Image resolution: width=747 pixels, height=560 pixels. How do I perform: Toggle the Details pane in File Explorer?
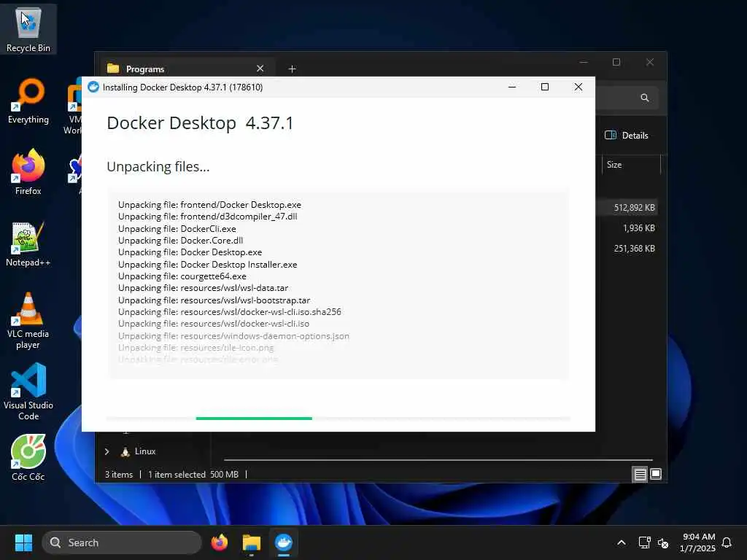[x=627, y=135]
